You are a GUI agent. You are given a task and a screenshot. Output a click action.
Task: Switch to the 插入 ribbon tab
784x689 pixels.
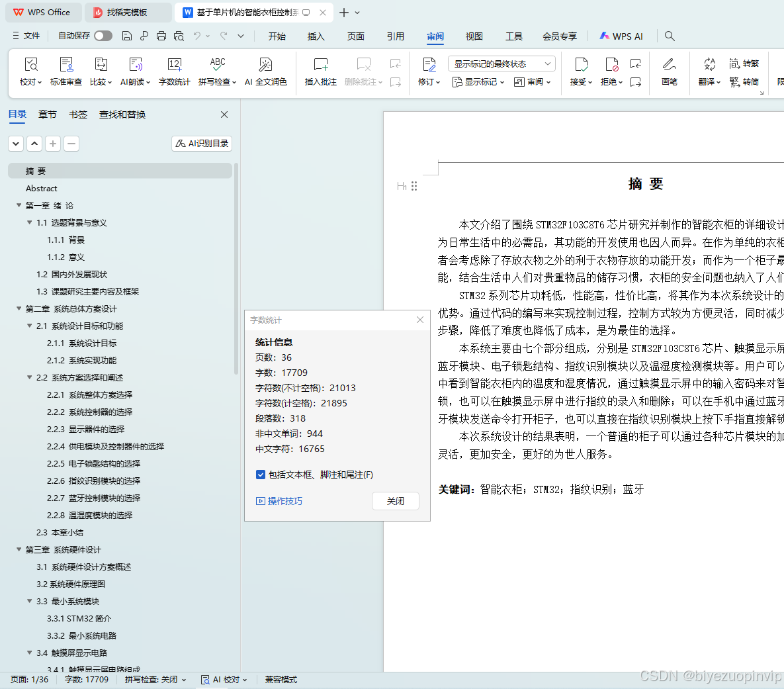click(316, 36)
